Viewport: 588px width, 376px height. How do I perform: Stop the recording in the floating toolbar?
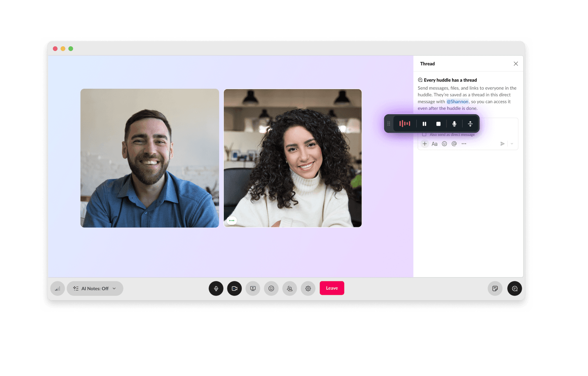(438, 124)
